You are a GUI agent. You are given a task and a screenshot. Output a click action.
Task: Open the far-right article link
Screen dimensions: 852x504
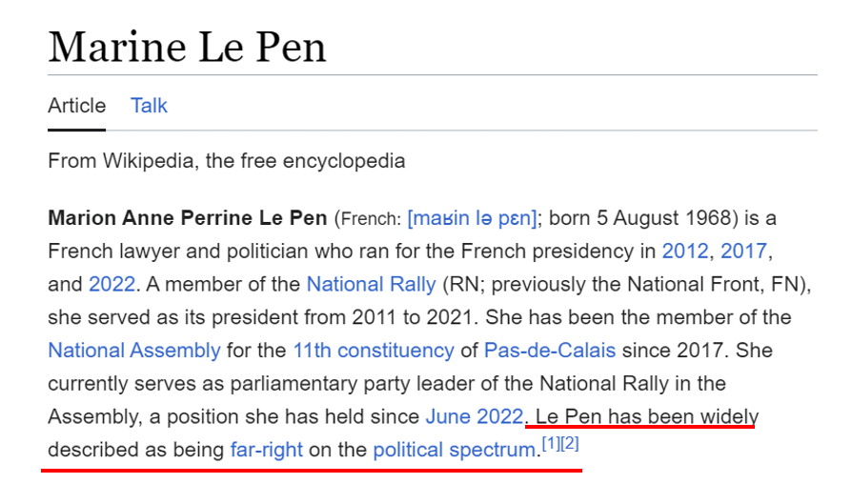point(266,450)
